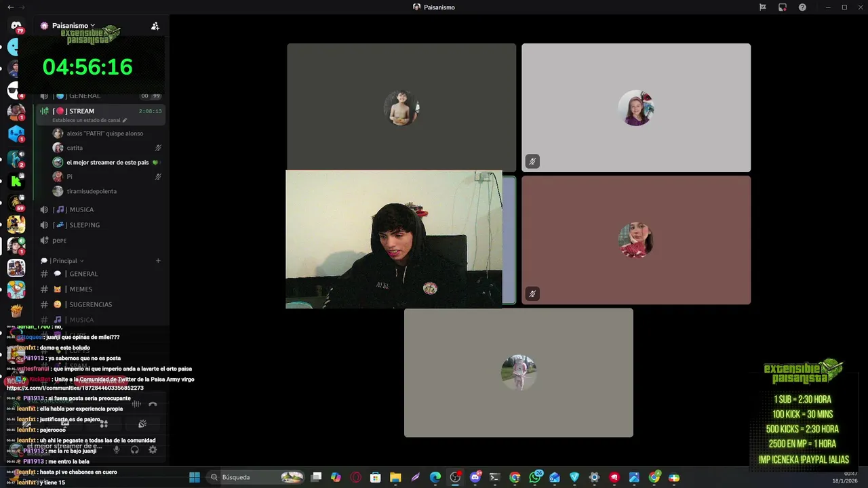
Task: Open Copilot from the taskbar
Action: click(x=336, y=477)
